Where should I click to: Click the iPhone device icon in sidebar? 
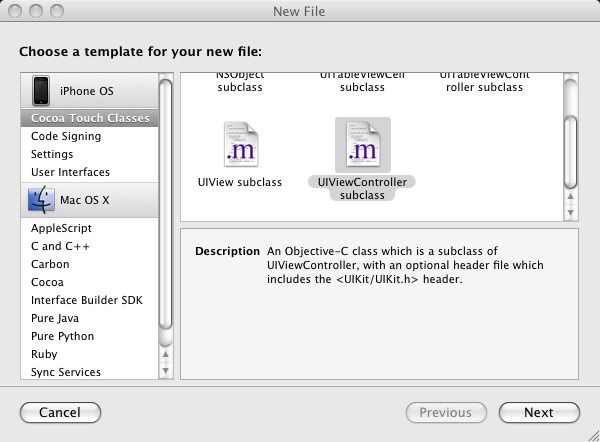click(41, 91)
